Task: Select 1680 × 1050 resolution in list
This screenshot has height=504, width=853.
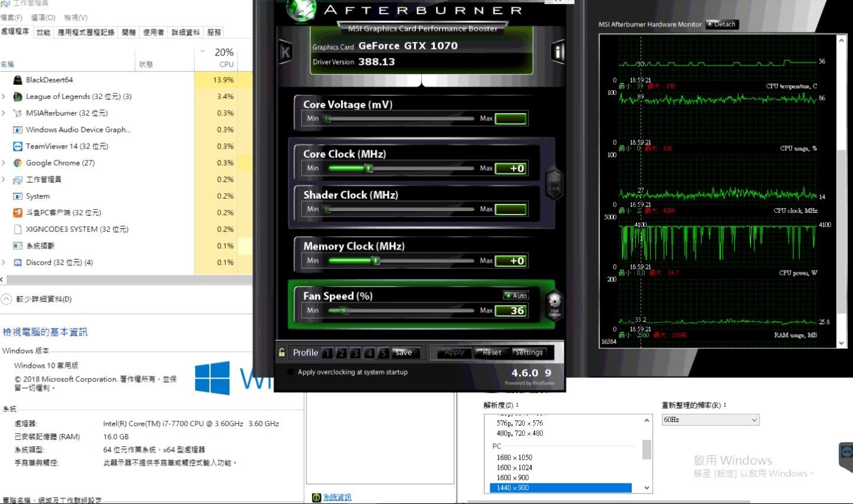Action: (x=514, y=457)
